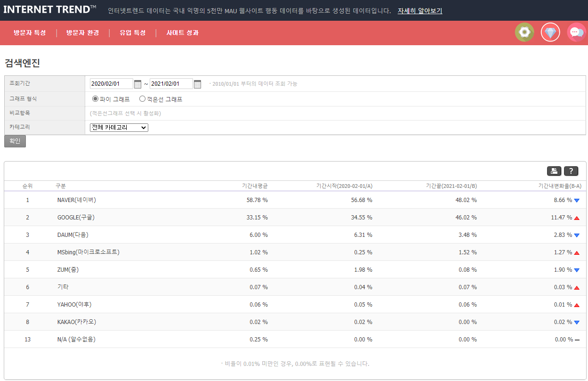Select the 꺽은선 그래프 radio button
Image resolution: width=588 pixels, height=381 pixels.
pos(142,98)
